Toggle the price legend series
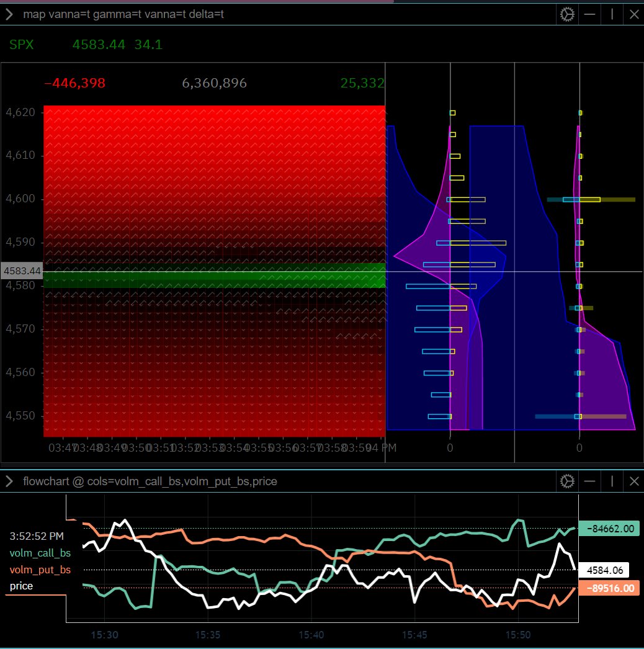Screen dimensions: 644x649 click(21, 586)
